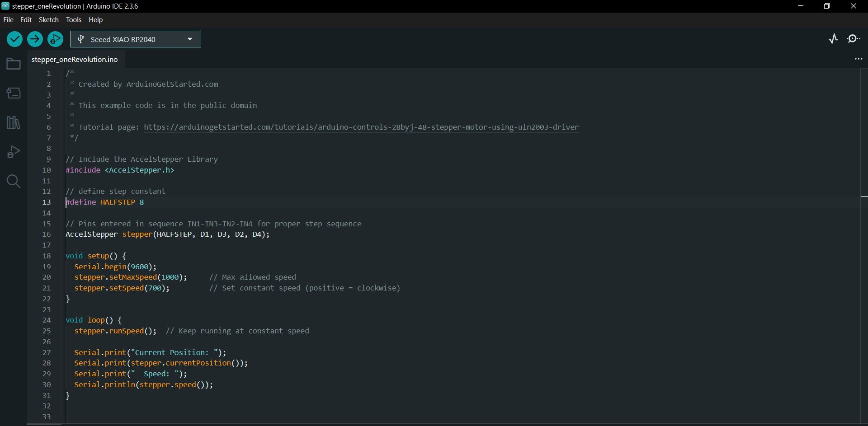The height and width of the screenshot is (426, 868).
Task: Click 'Created by ArduinoGetStarted.com' comment
Action: point(148,84)
